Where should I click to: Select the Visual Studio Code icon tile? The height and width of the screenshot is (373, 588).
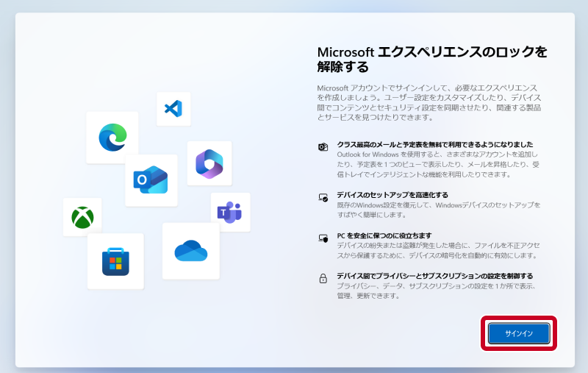point(173,109)
